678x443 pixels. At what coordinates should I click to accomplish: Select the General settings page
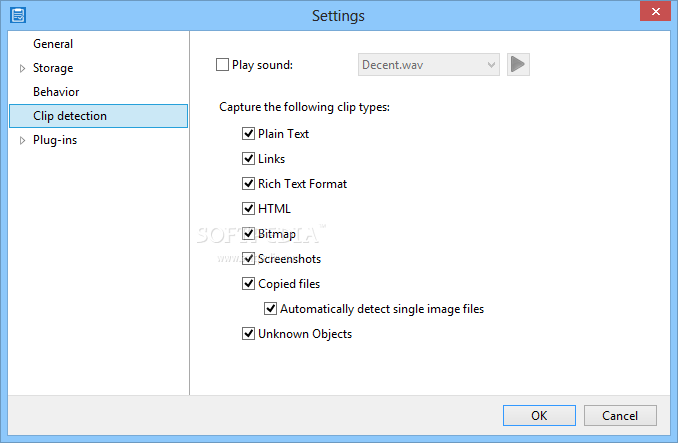coord(53,44)
